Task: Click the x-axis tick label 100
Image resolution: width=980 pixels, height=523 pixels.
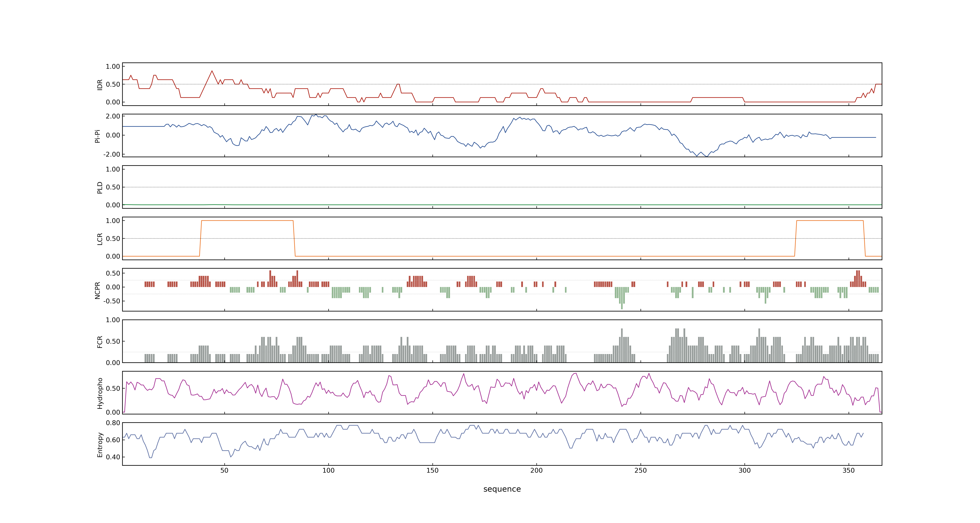Action: pyautogui.click(x=328, y=470)
